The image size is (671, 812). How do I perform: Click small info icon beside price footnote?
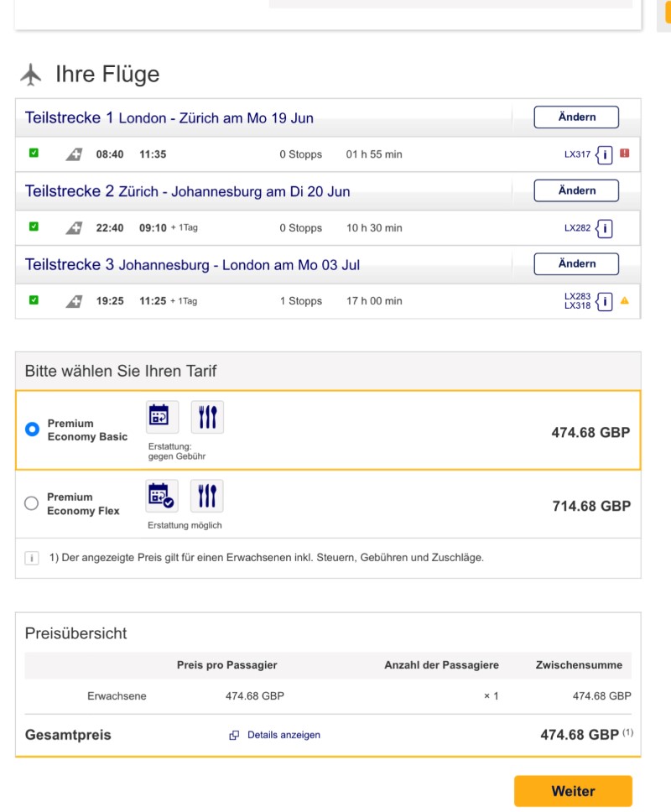point(32,559)
